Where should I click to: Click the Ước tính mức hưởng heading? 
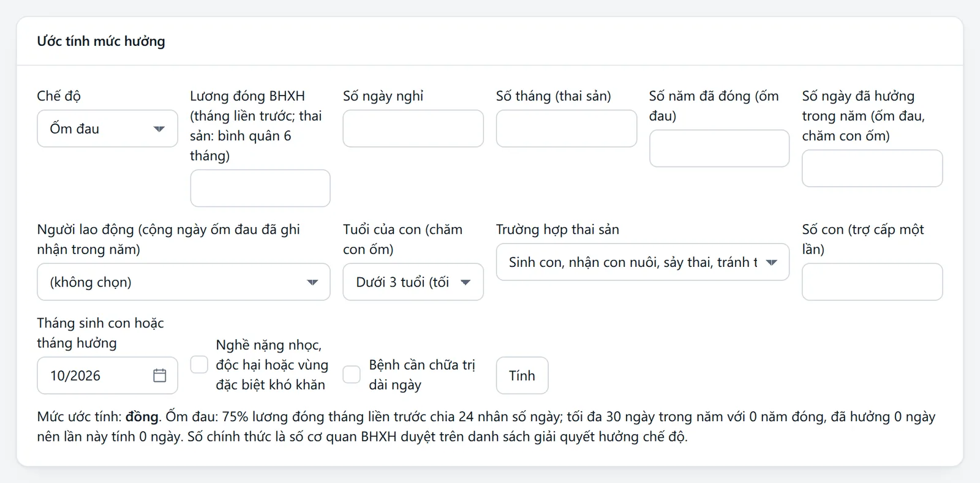point(101,41)
